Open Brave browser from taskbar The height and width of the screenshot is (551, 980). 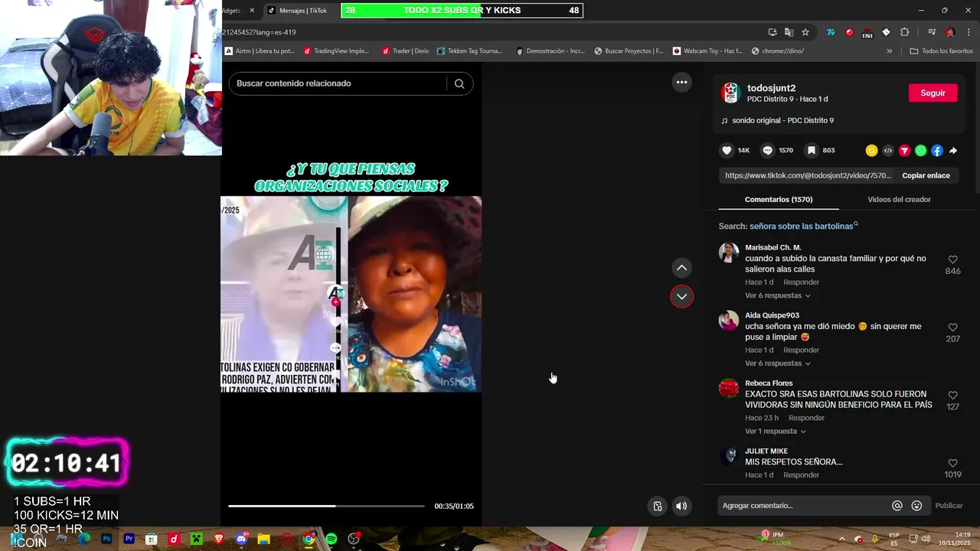pos(220,539)
